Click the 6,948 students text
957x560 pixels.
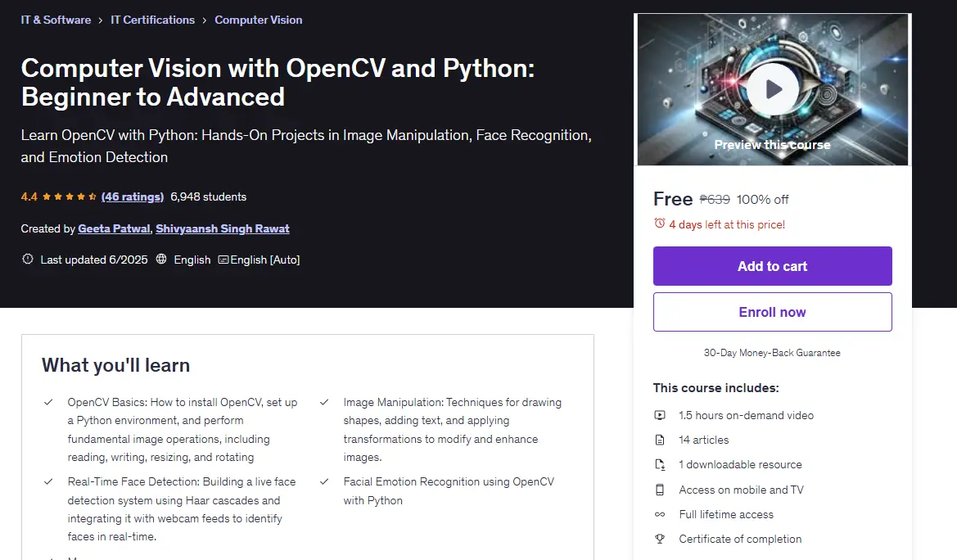tap(208, 196)
